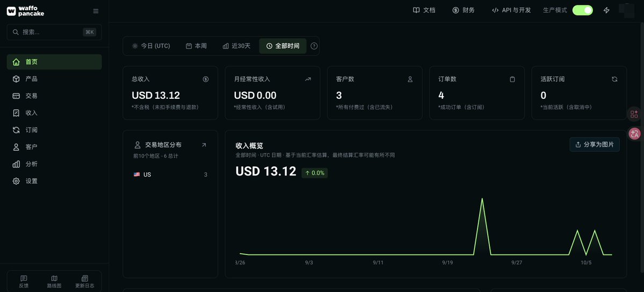Click the 活跃订阅 refresh icon
Image resolution: width=644 pixels, height=292 pixels.
pos(614,79)
